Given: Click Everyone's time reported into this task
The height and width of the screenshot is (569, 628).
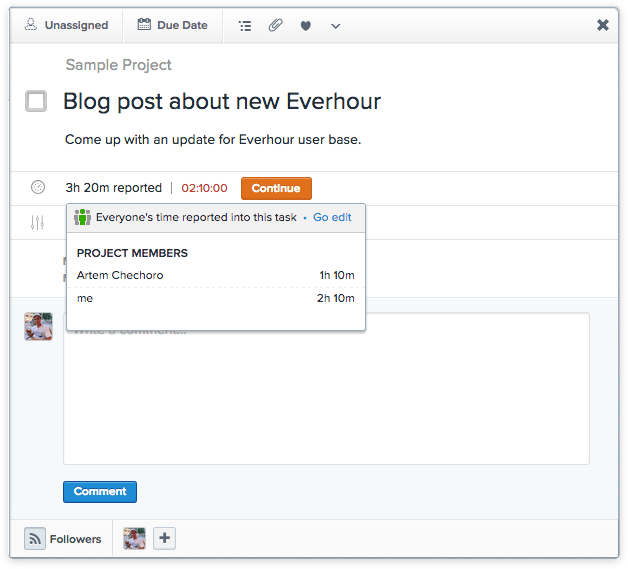Looking at the screenshot, I should pos(196,217).
